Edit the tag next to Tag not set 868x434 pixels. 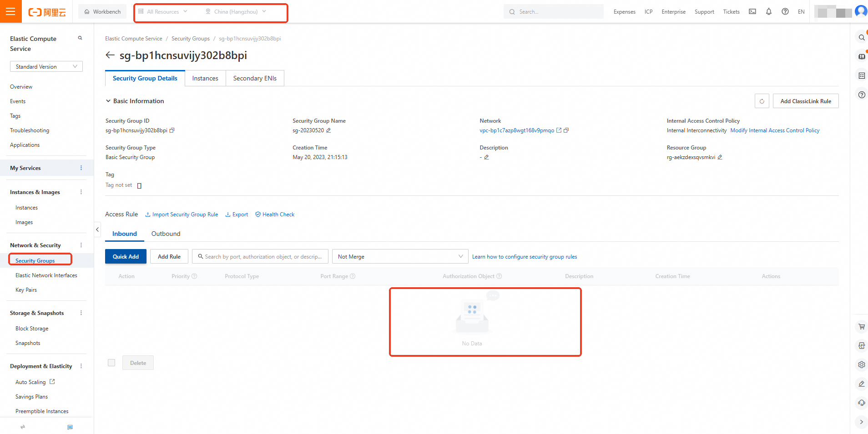[x=139, y=185]
